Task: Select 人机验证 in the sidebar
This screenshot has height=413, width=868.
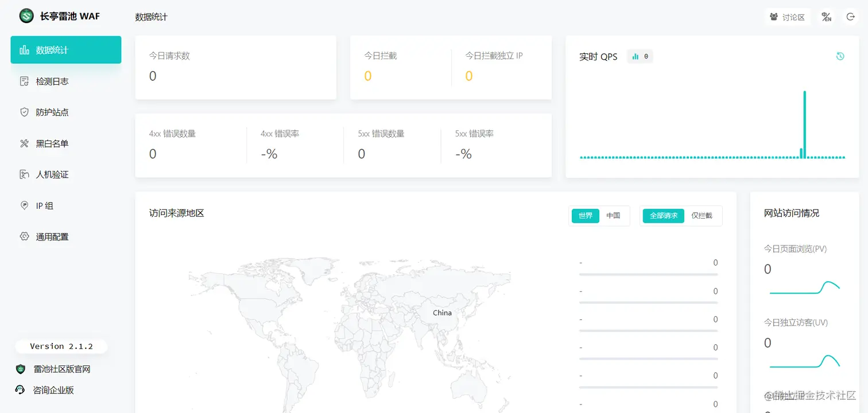Action: pos(66,174)
